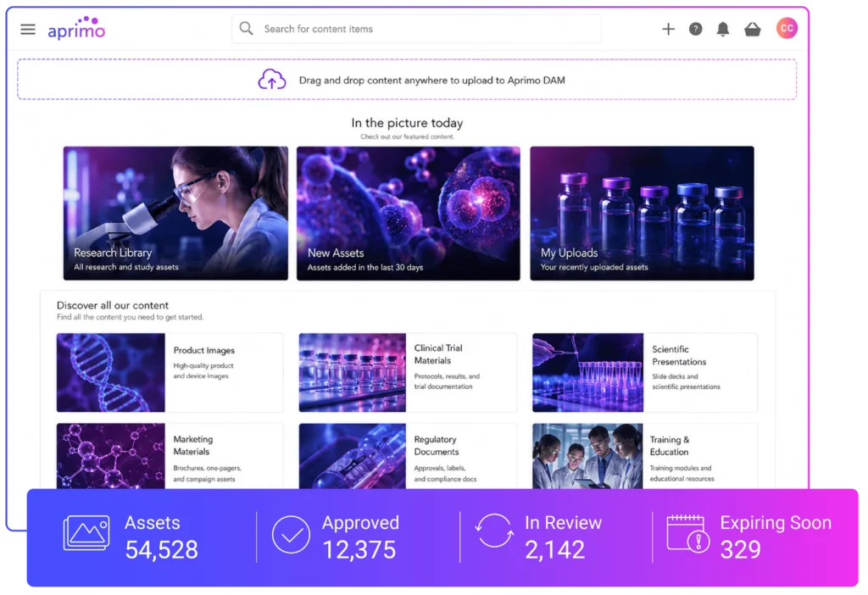Image resolution: width=868 pixels, height=595 pixels.
Task: Select the Assets count 54,528
Action: 161,549
